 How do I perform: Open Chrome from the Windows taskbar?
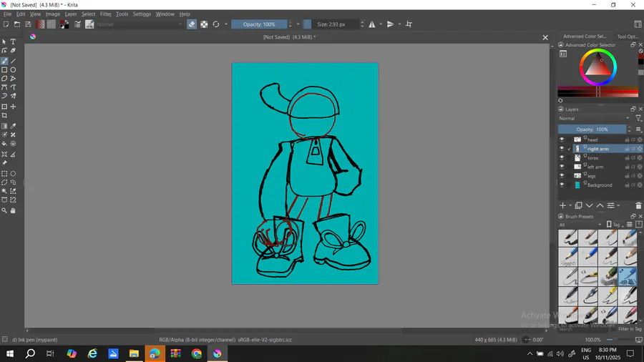point(196,353)
